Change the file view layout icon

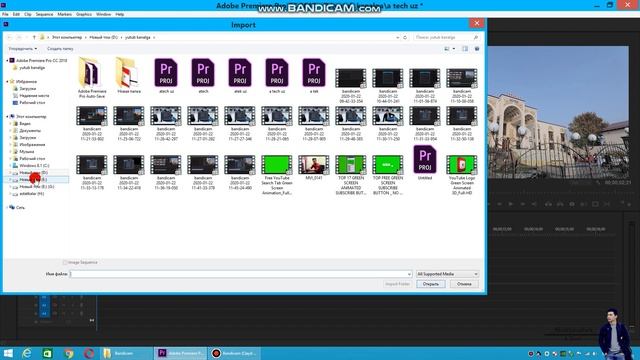tap(447, 49)
